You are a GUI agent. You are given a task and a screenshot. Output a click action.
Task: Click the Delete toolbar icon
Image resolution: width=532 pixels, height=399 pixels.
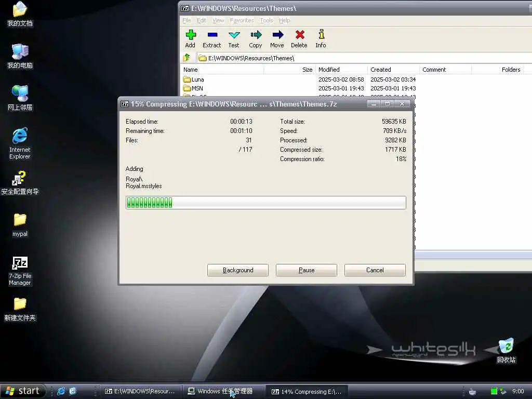click(299, 39)
